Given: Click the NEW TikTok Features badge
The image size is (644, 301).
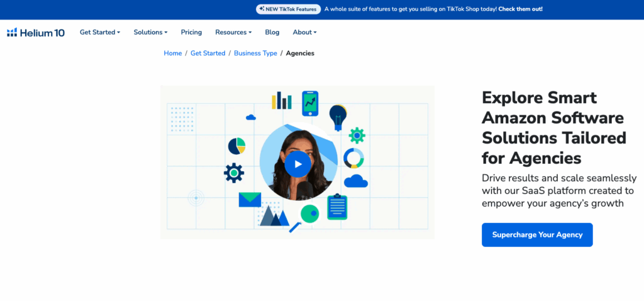Looking at the screenshot, I should (x=289, y=9).
